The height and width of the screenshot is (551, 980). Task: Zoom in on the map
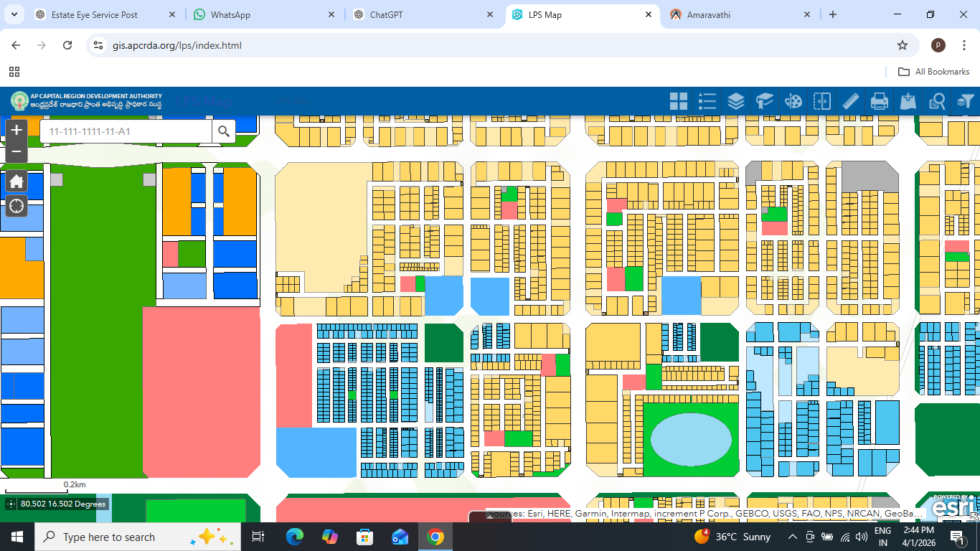(x=16, y=131)
